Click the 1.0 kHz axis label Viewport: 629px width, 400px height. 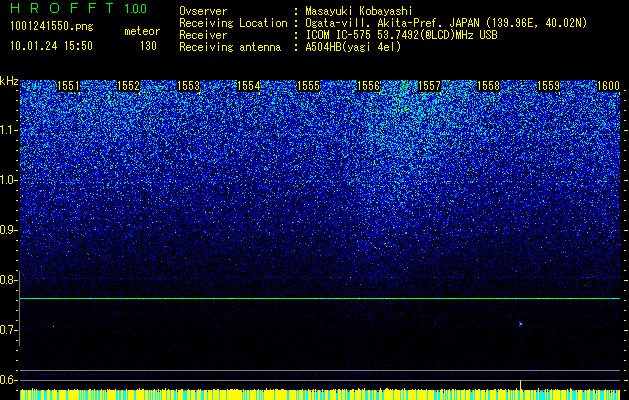(8, 180)
